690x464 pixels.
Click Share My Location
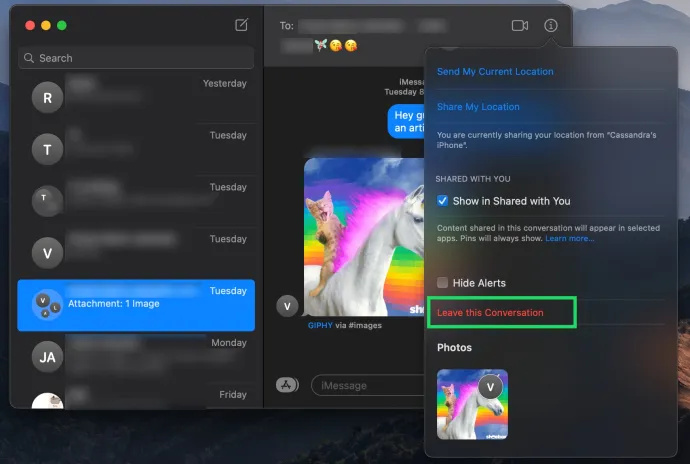click(x=478, y=107)
